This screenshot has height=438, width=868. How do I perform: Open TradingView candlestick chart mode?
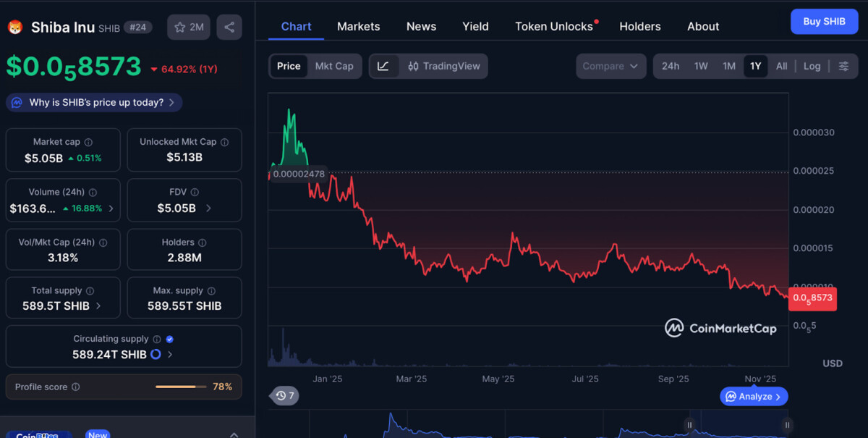(x=443, y=66)
